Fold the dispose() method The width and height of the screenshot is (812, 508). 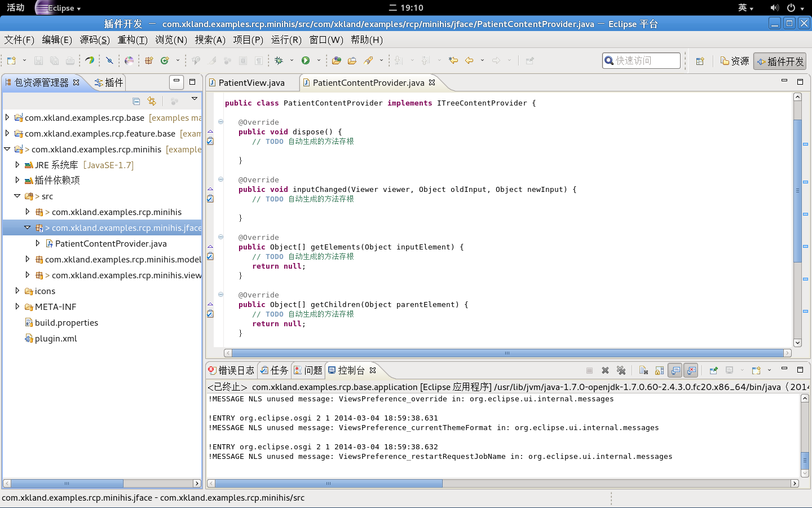(221, 122)
